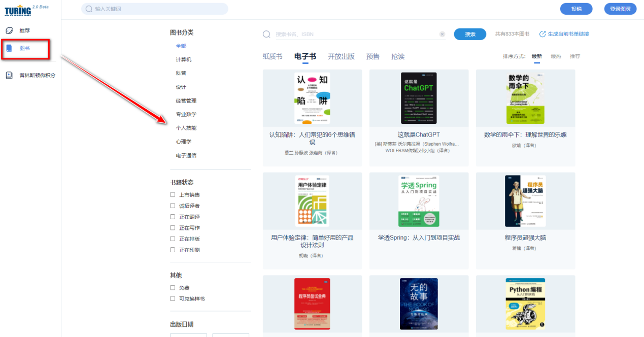Screen dimensions: 644x337
Task: Check the 正在排版 checkbox
Action: click(173, 239)
